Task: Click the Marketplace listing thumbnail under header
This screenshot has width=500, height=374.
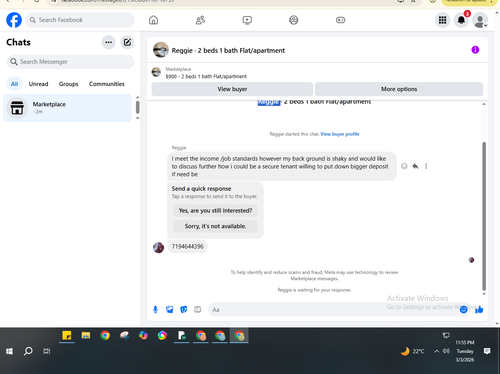Action: (156, 72)
